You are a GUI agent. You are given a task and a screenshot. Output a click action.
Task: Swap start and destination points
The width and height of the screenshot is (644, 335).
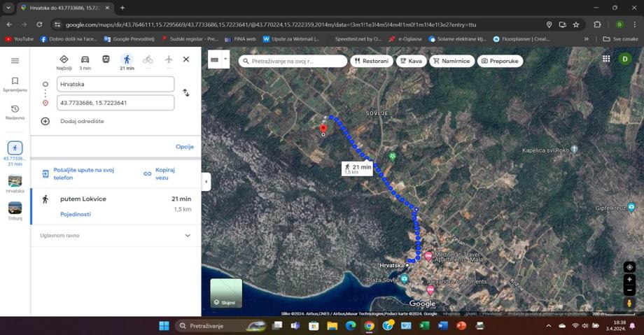click(x=186, y=92)
